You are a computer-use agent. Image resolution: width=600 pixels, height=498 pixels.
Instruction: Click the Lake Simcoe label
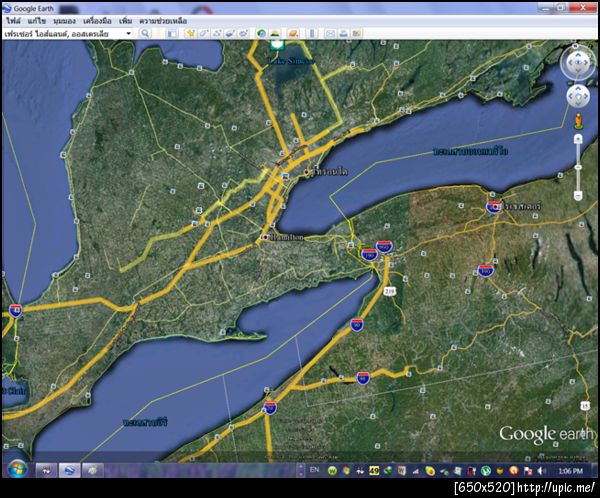[290, 61]
